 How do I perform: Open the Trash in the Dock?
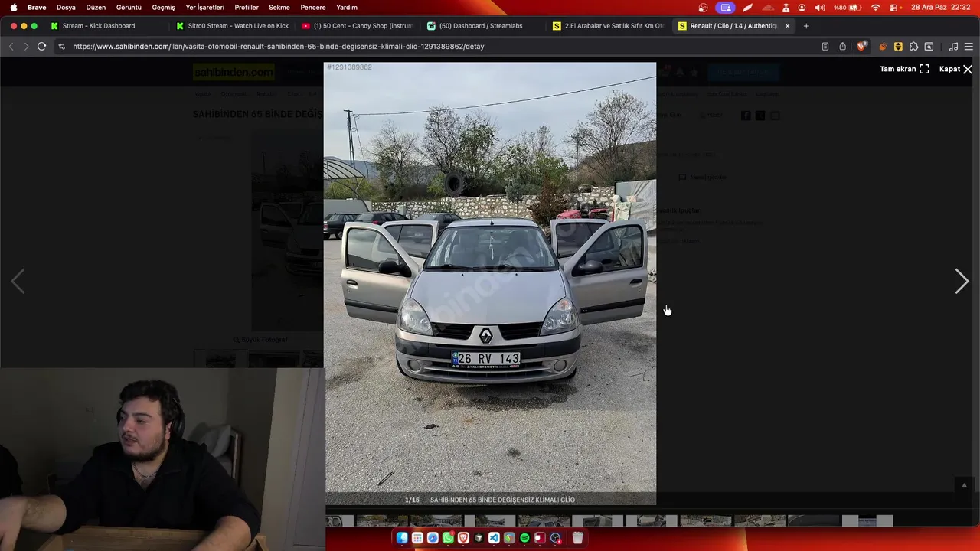click(578, 538)
